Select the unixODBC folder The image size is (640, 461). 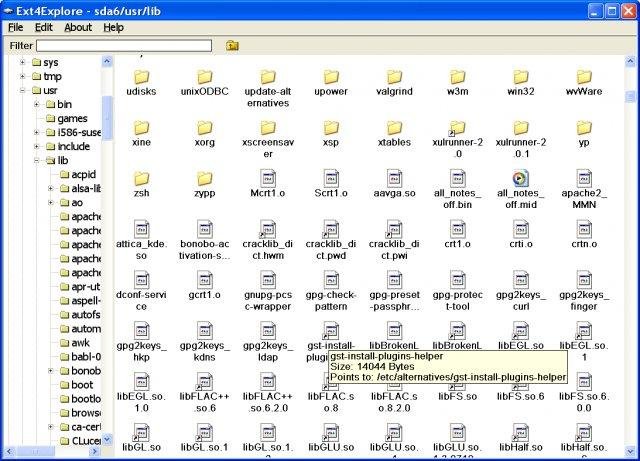pyautogui.click(x=204, y=76)
